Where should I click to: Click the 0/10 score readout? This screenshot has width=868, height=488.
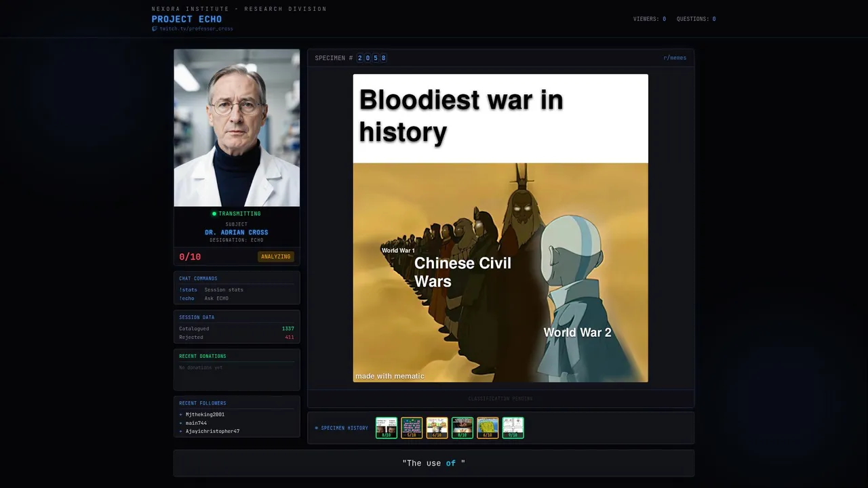point(190,257)
